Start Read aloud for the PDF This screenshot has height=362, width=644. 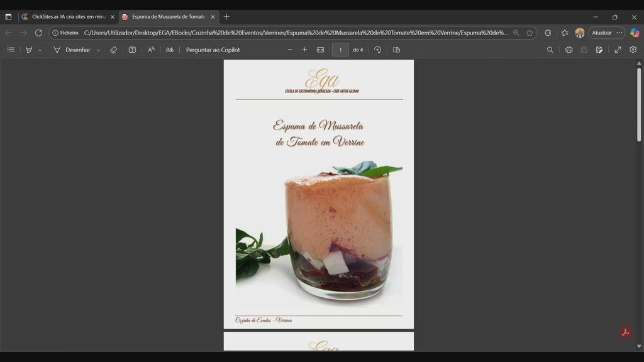point(151,50)
